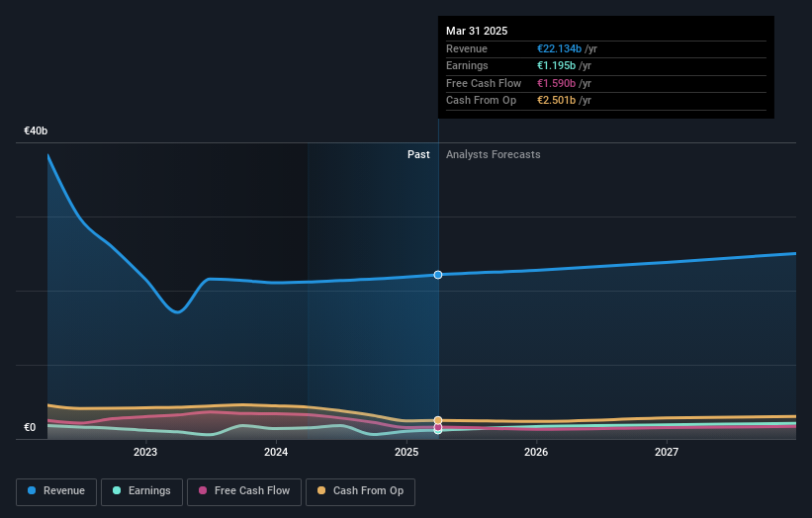Click the revenue value €22.134b
Image resolution: width=812 pixels, height=518 pixels.
(x=559, y=48)
